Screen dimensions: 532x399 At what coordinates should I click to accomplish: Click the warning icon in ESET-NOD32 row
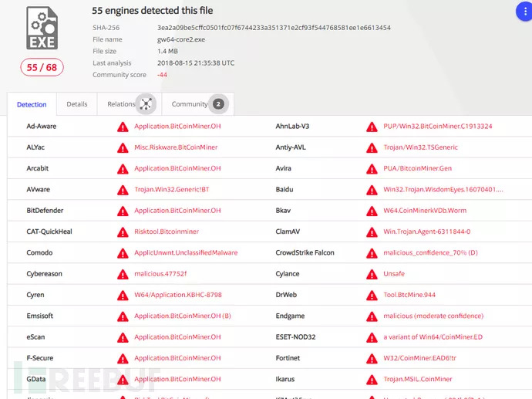point(372,337)
